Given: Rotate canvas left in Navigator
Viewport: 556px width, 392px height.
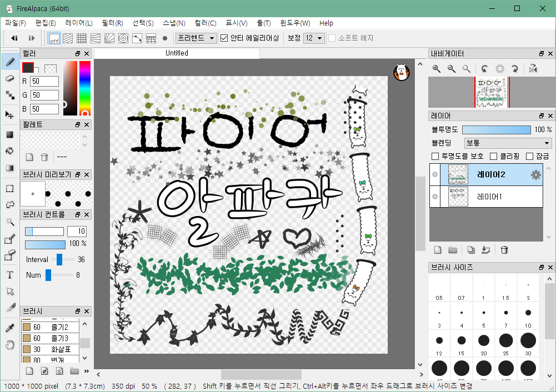Looking at the screenshot, I should [484, 69].
